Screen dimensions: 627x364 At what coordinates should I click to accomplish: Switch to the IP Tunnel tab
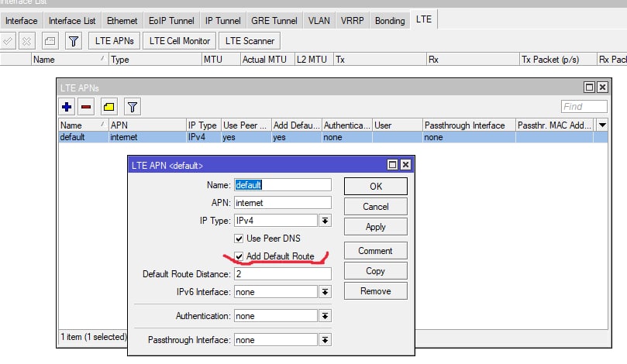tap(222, 21)
